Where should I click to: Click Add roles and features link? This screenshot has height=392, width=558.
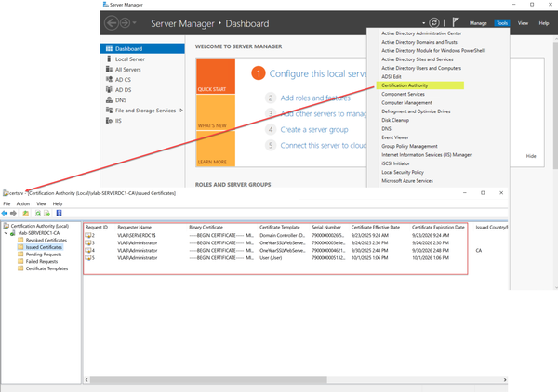point(315,98)
